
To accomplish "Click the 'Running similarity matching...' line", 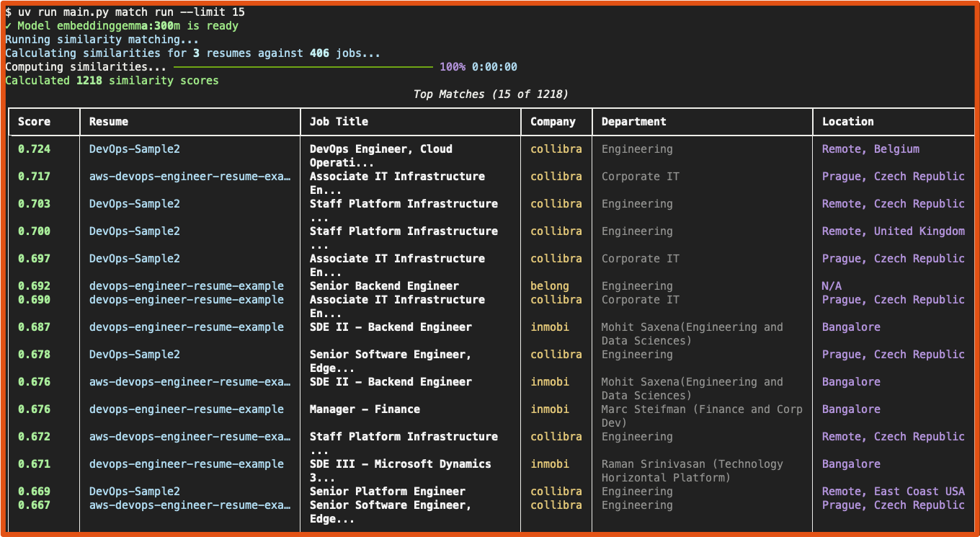I will (102, 40).
